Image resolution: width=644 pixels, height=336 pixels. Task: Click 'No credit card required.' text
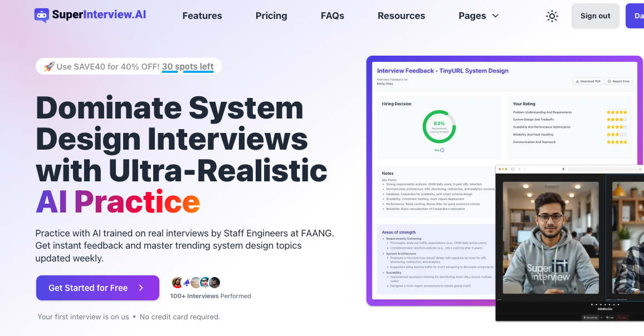coord(180,317)
